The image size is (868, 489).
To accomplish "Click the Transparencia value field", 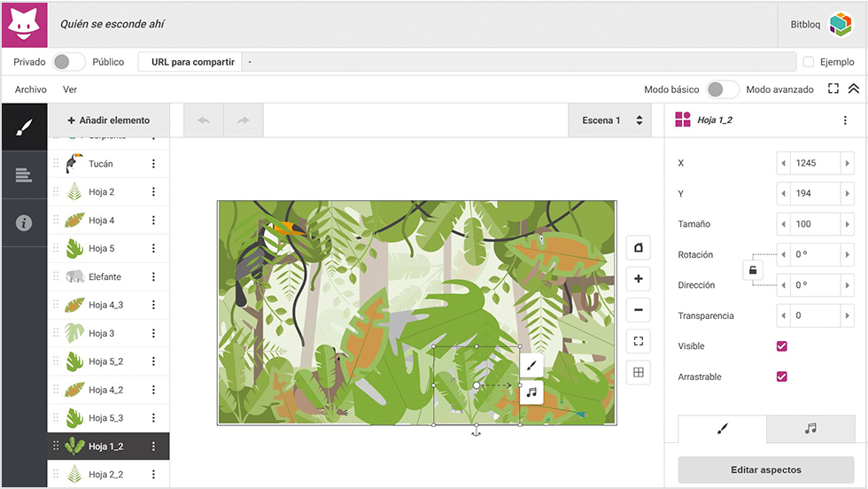I will (x=815, y=315).
